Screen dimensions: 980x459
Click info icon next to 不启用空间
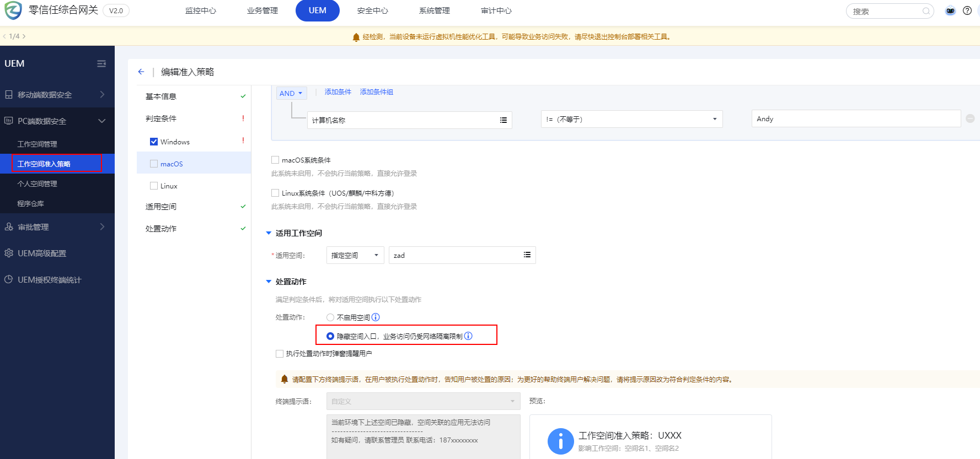(x=376, y=317)
